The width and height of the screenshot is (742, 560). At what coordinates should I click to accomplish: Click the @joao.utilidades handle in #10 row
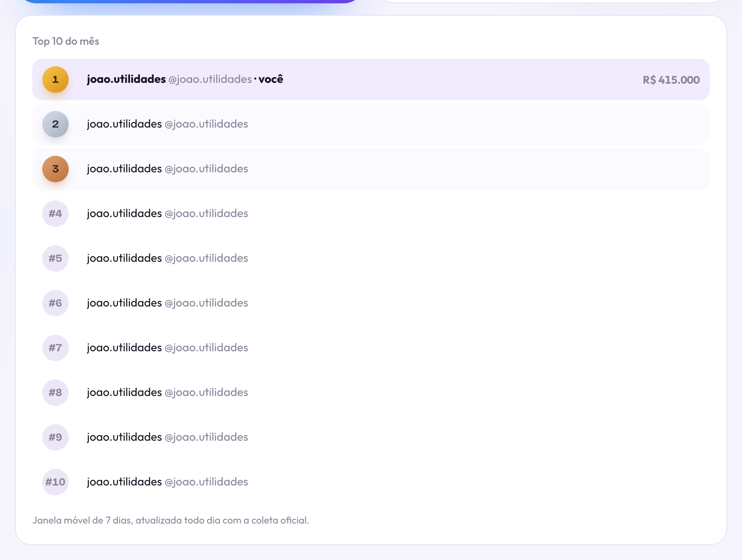click(207, 482)
